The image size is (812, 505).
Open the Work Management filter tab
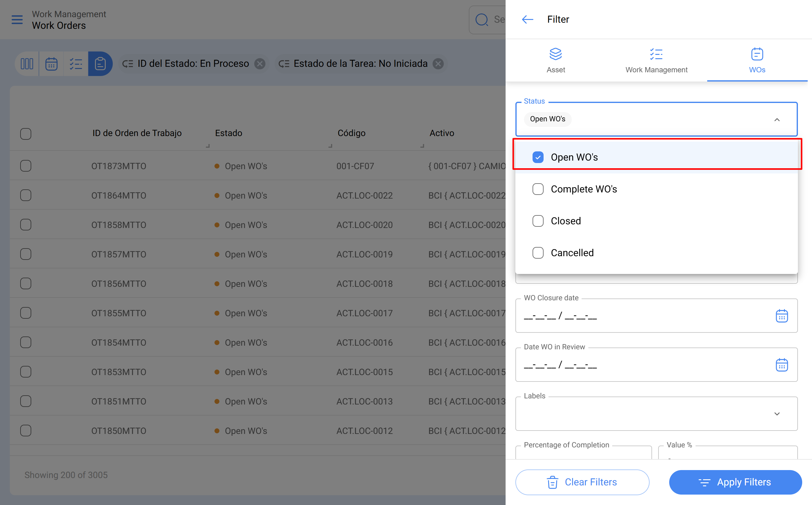point(656,60)
